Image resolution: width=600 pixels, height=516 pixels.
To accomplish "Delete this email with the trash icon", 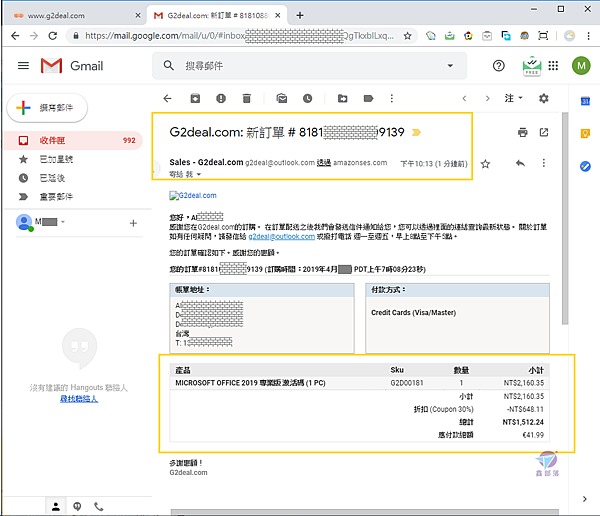I will coord(247,98).
